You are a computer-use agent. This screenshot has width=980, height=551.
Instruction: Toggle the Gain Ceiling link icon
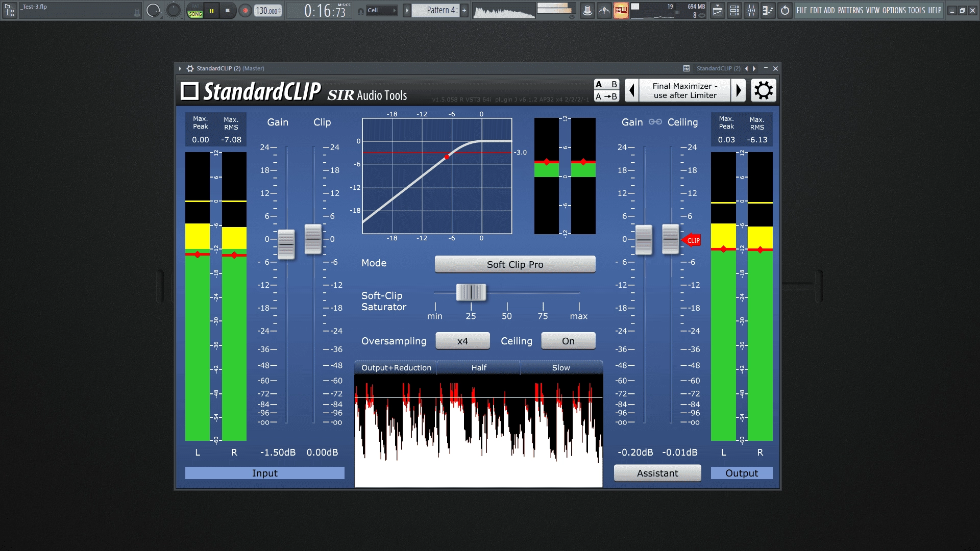(x=655, y=122)
